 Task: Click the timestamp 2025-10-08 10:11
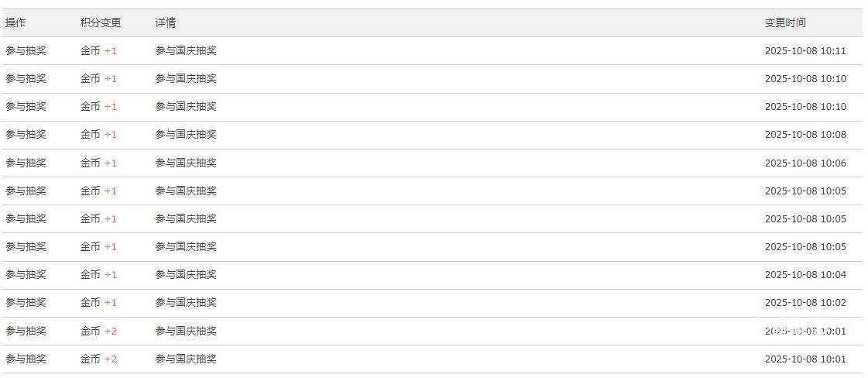(805, 51)
